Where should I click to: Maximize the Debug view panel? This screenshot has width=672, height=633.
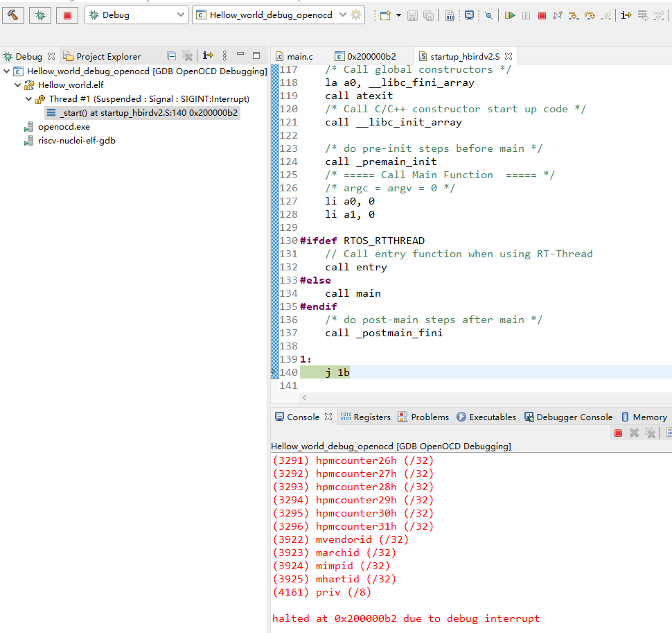[x=256, y=55]
